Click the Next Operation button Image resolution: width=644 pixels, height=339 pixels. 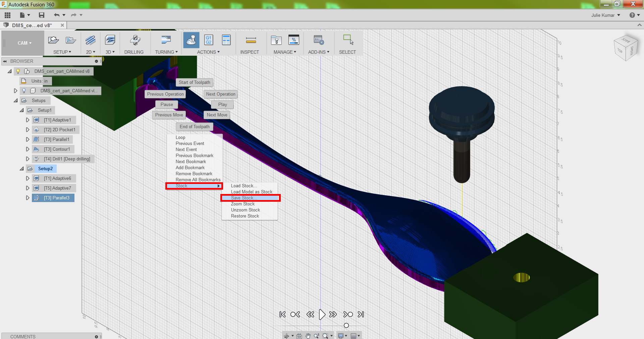221,94
